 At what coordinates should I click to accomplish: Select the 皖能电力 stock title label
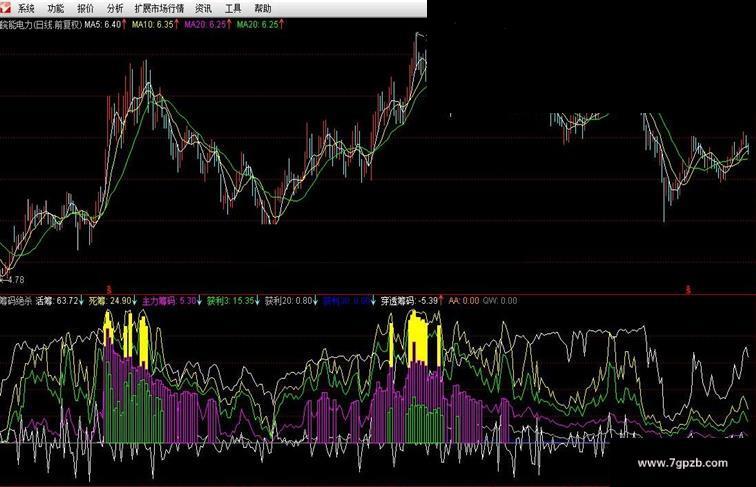pyautogui.click(x=41, y=25)
